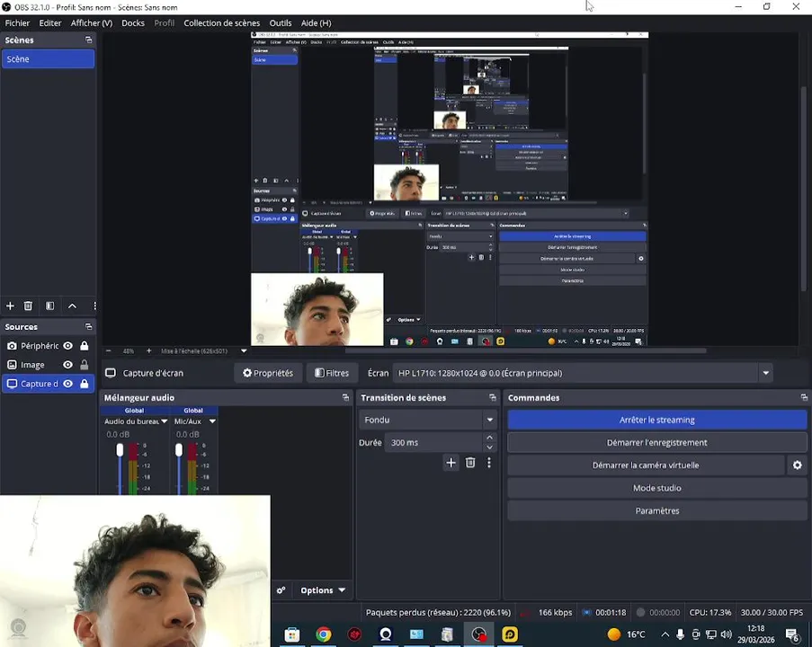Image resolution: width=812 pixels, height=647 pixels.
Task: Click preview vertical scrollbar
Action: 804,189
